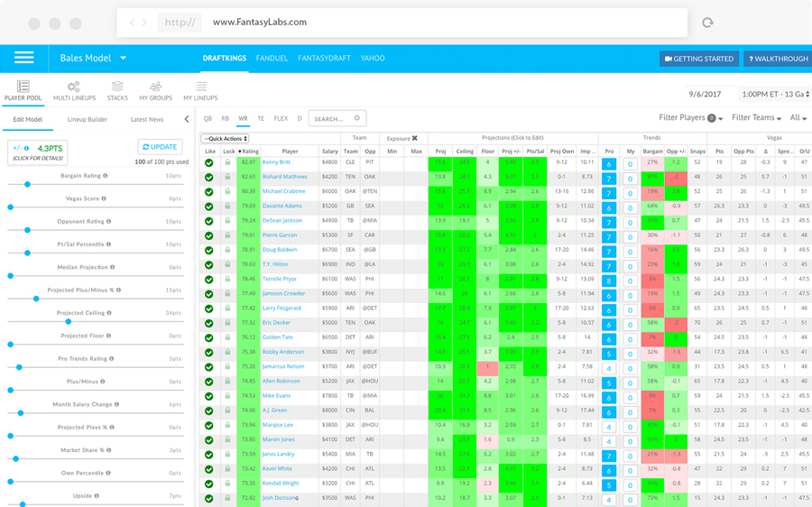
Task: Toggle Like check for Kevin White
Action: [x=208, y=469]
